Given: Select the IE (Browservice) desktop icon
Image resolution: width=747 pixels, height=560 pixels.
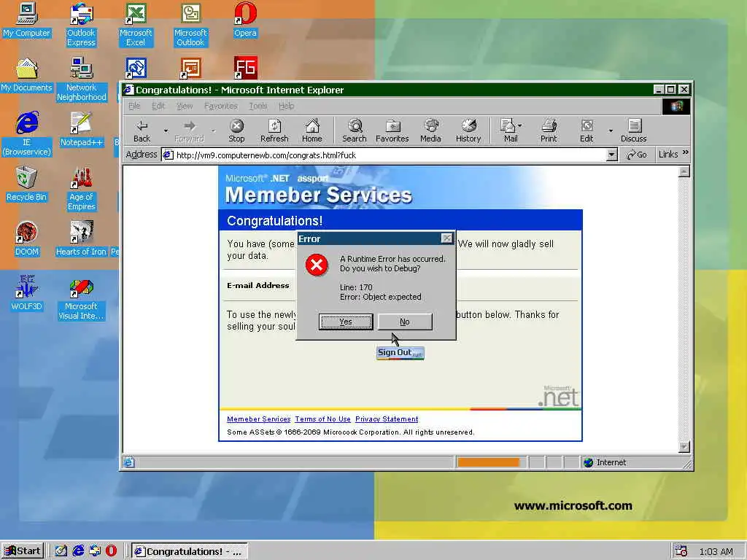Looking at the screenshot, I should coord(27,134).
